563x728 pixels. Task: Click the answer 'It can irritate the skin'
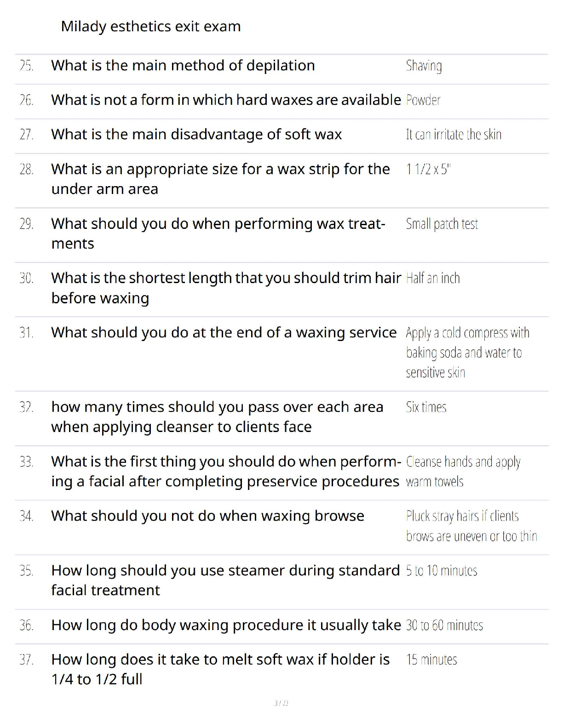click(x=454, y=135)
